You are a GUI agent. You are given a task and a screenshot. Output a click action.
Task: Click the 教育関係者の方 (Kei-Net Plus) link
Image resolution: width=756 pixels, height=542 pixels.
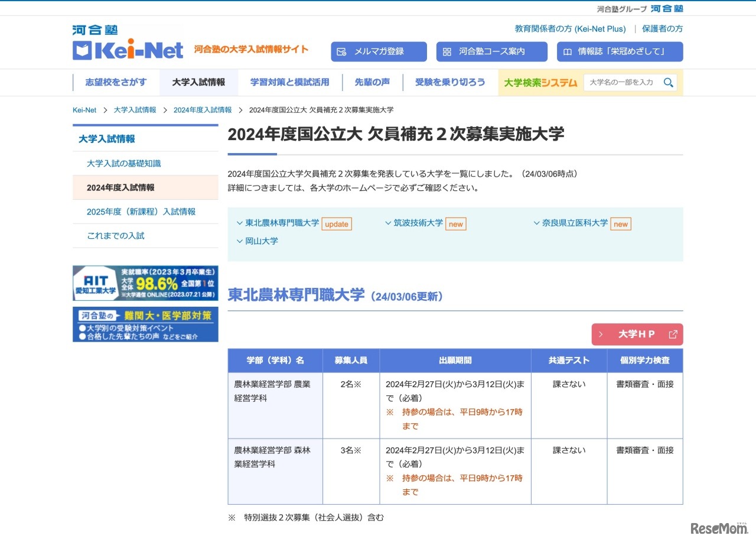click(570, 28)
